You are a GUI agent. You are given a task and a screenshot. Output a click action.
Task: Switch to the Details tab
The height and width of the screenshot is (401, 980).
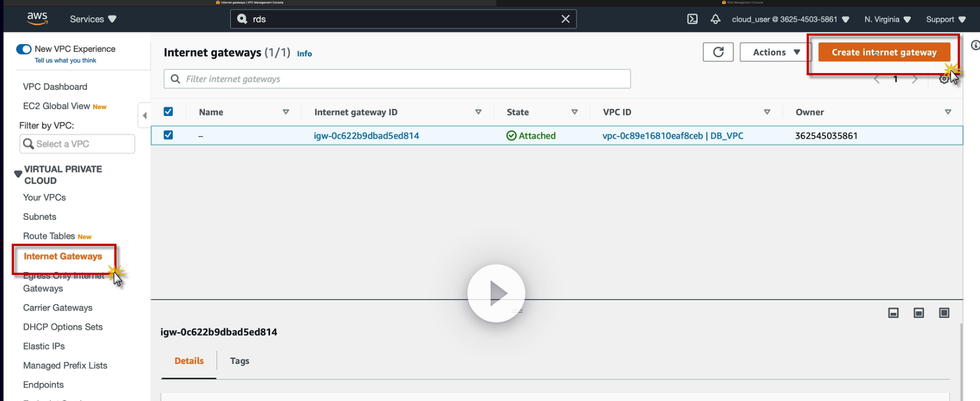(x=189, y=361)
